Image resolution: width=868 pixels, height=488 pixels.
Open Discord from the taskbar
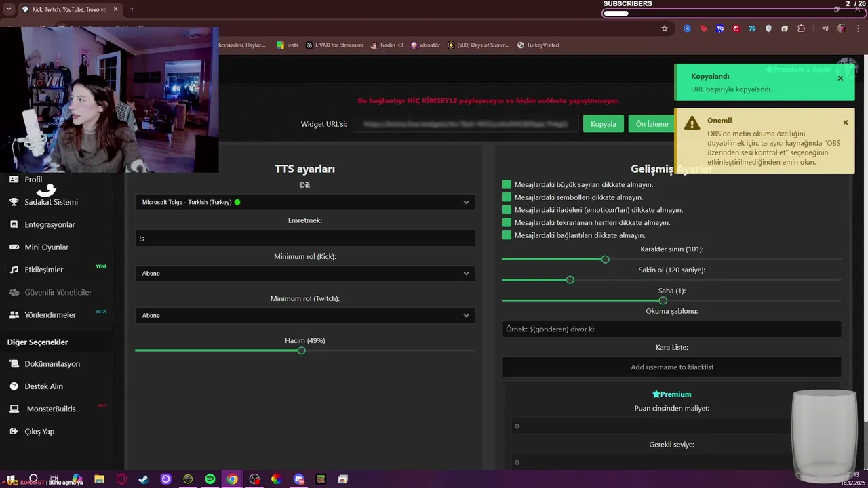(299, 479)
